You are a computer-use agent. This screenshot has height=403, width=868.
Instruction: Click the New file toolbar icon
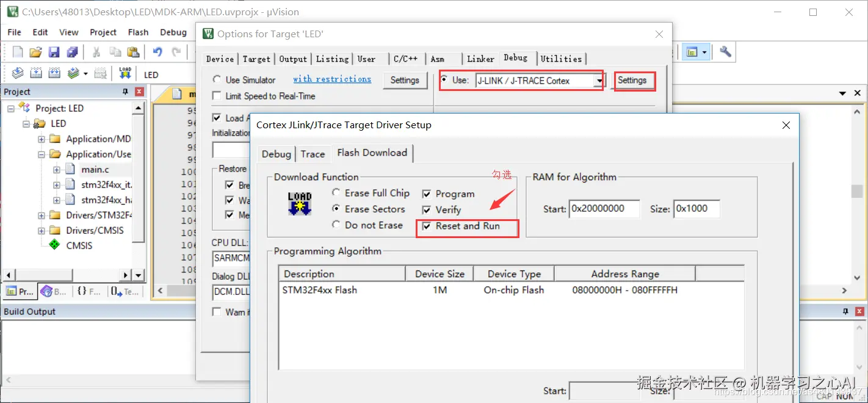pos(18,53)
